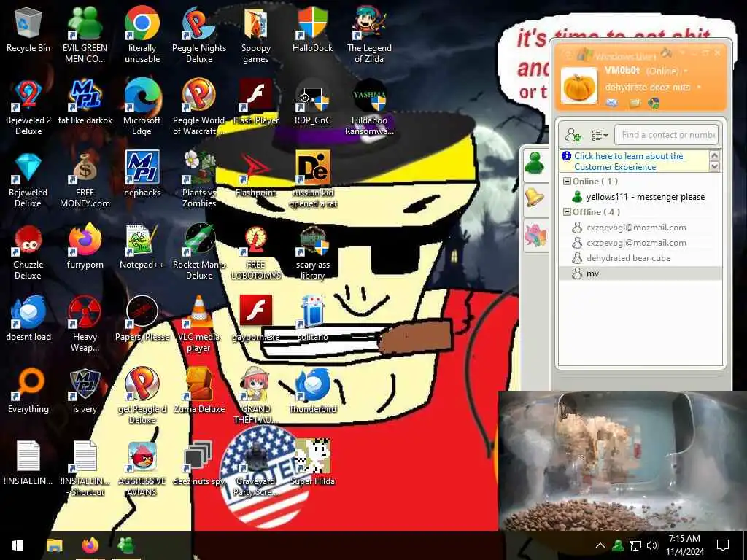Click the Windows Start button
The image size is (747, 560).
coord(18,545)
